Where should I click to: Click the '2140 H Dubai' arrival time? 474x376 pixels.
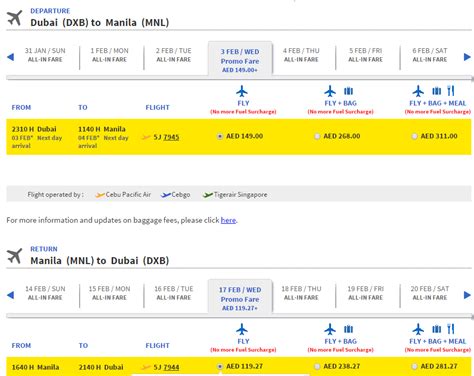point(101,367)
